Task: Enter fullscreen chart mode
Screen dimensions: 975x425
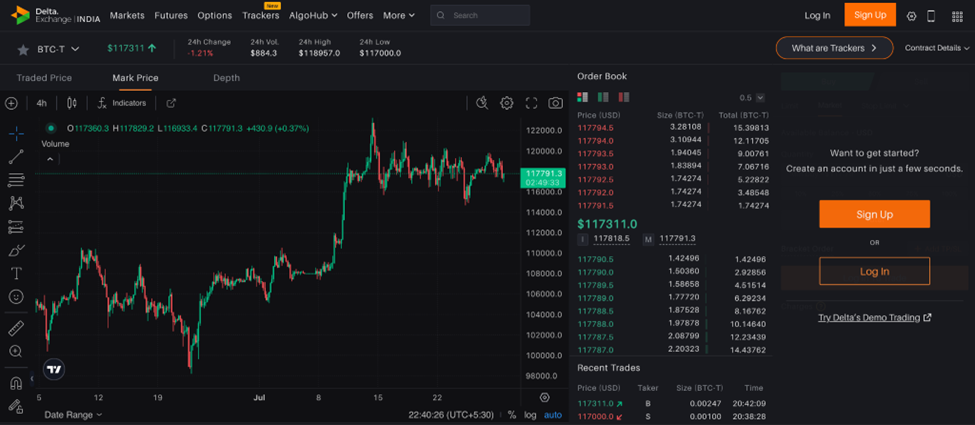Action: tap(531, 103)
